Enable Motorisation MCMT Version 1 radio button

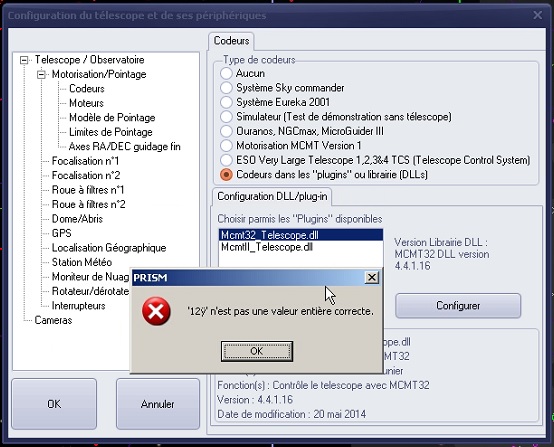[x=226, y=146]
